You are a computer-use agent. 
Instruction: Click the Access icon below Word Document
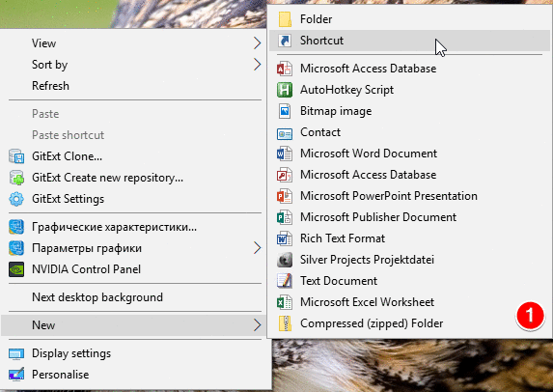click(x=285, y=175)
